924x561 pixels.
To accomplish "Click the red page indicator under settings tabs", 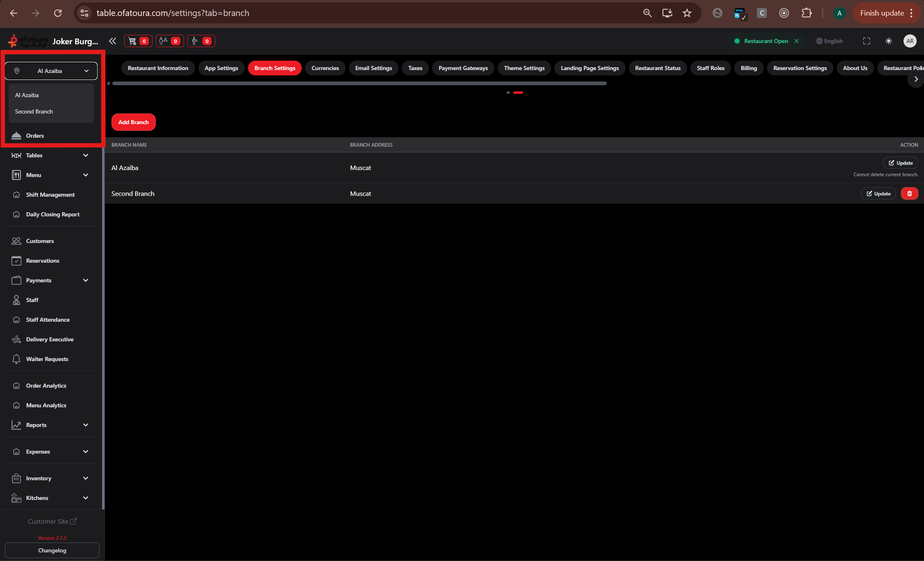I will click(x=518, y=93).
